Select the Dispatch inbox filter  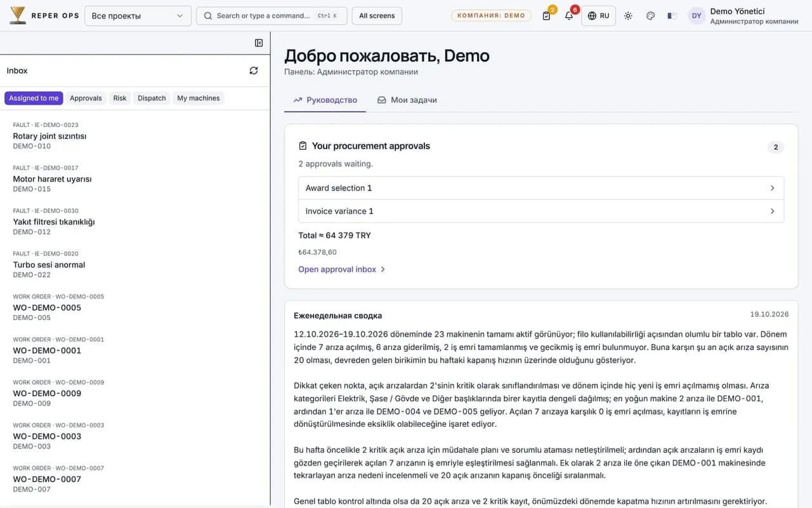click(x=152, y=98)
